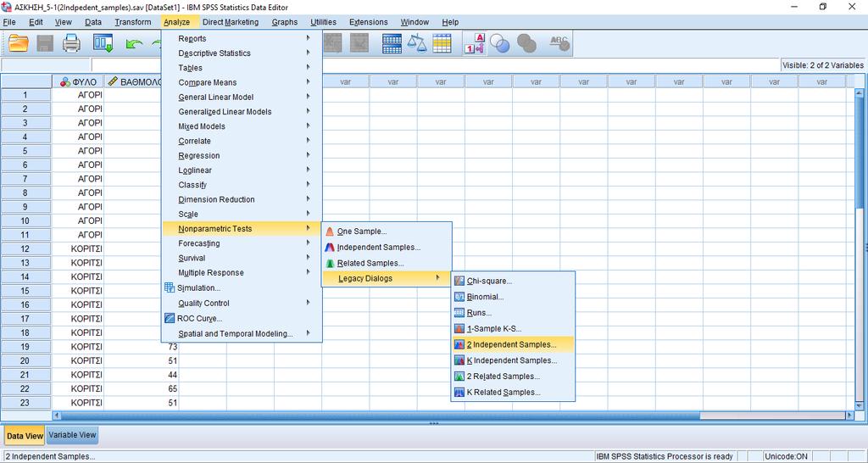The image size is (868, 463).
Task: Expand the Tables submenu
Action: coord(242,68)
